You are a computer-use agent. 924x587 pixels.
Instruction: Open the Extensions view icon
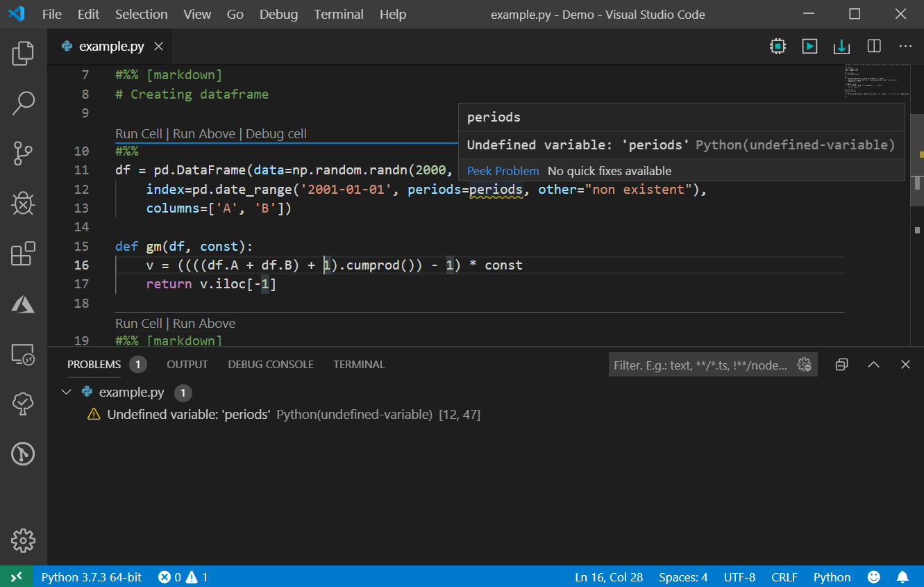click(23, 254)
